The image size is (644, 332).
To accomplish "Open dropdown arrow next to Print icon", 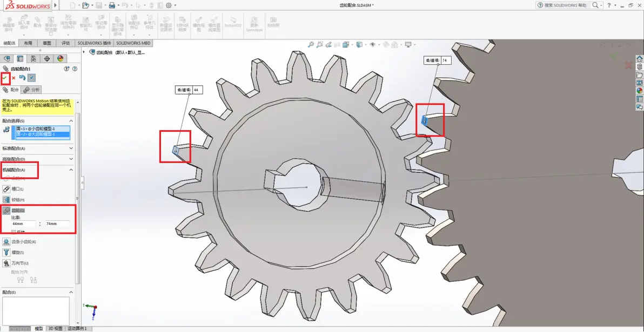I will 119,5.
